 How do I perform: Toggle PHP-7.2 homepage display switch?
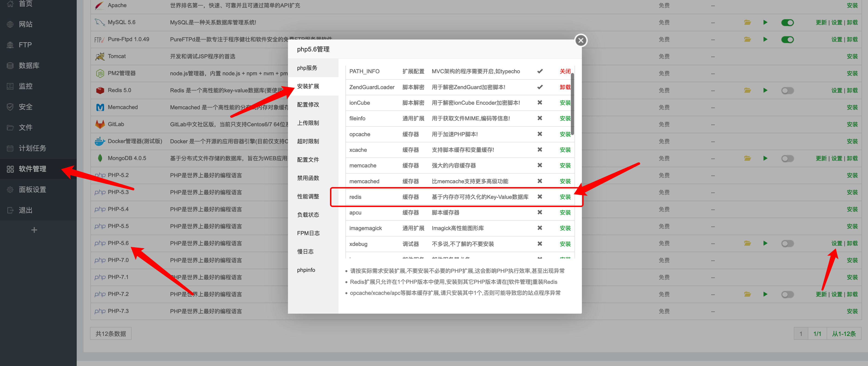[787, 294]
